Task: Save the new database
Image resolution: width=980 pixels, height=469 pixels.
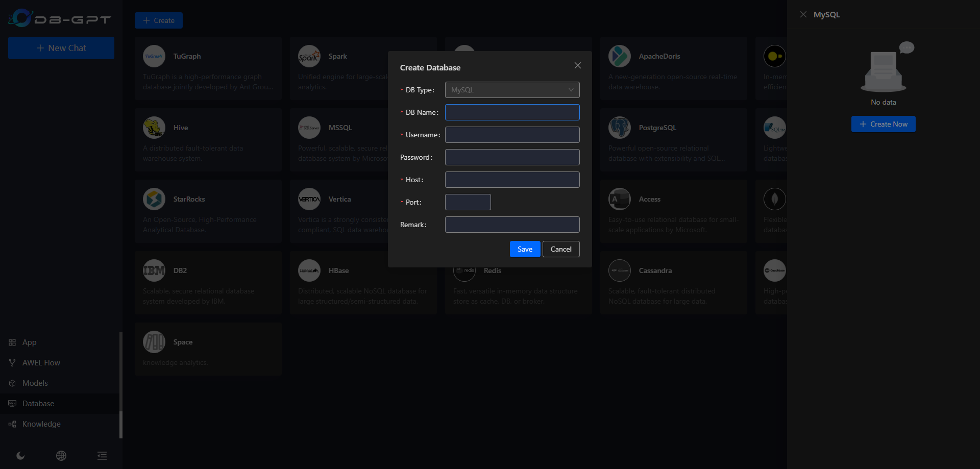Action: [x=525, y=249]
